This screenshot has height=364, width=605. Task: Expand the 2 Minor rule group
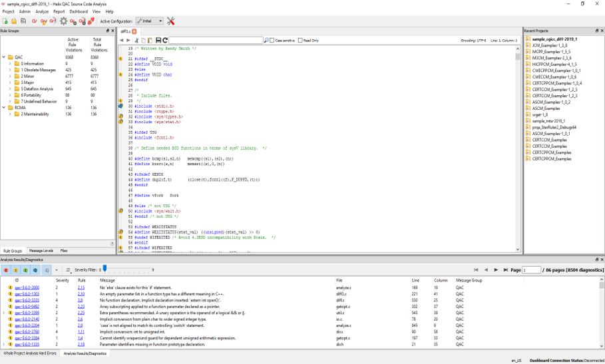tap(11, 76)
